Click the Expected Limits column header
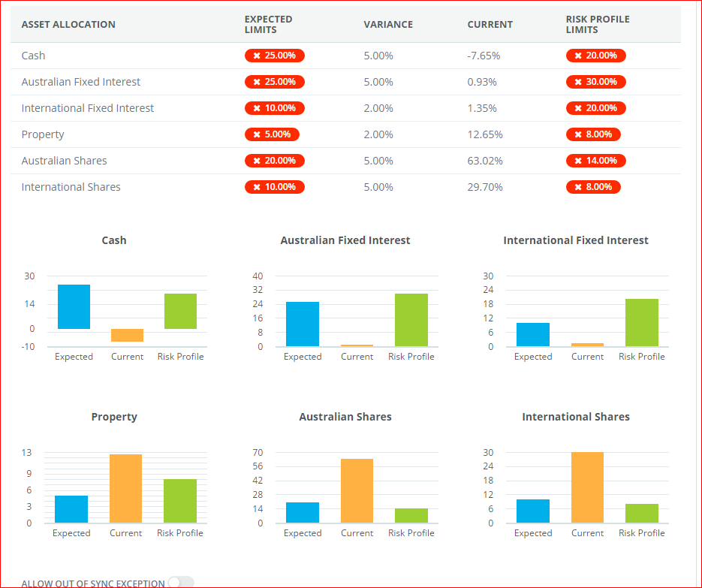The width and height of the screenshot is (702, 588). [x=268, y=24]
